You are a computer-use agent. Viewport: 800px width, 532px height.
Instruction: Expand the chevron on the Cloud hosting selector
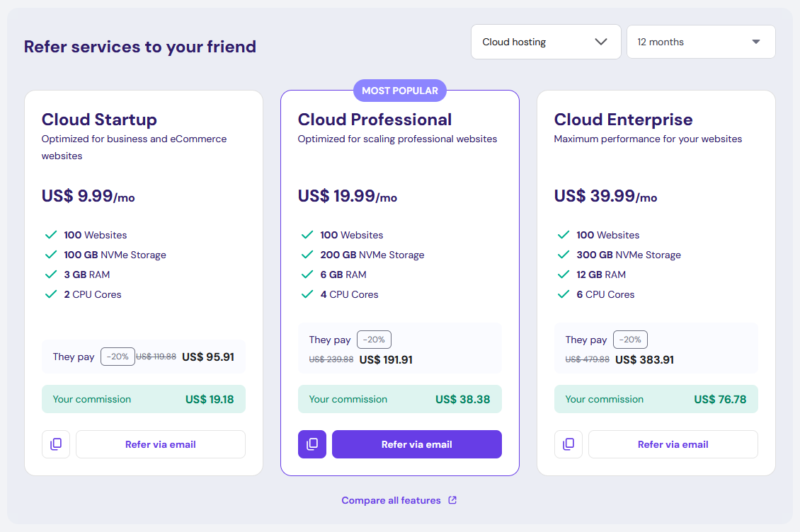point(601,42)
